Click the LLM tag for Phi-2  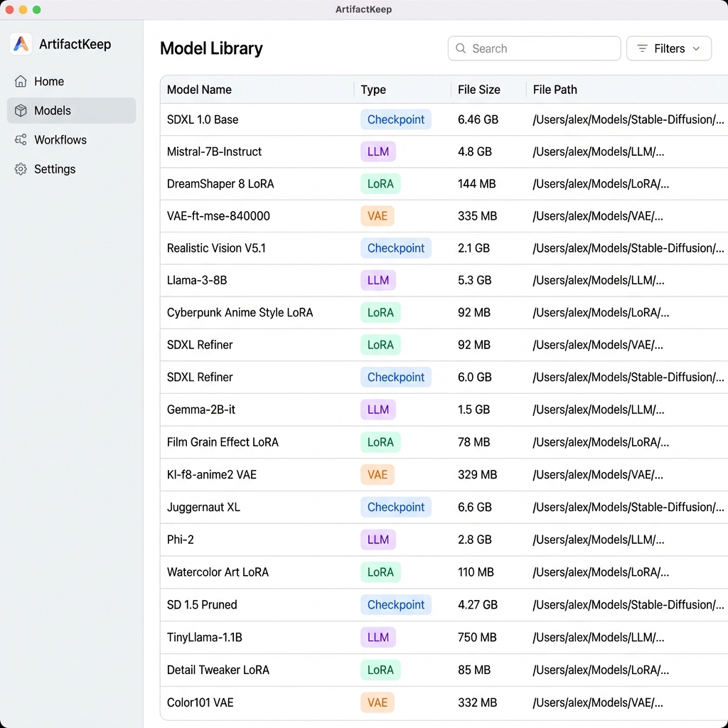pyautogui.click(x=378, y=540)
